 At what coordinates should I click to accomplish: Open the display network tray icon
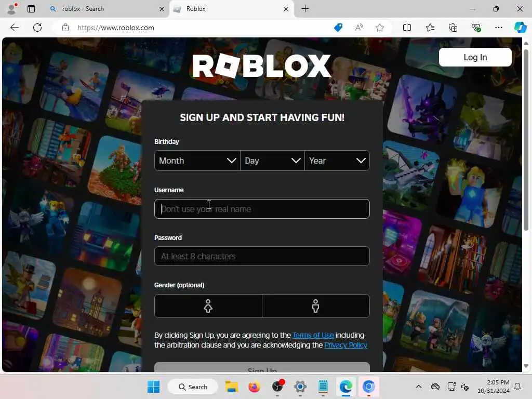[x=451, y=387]
